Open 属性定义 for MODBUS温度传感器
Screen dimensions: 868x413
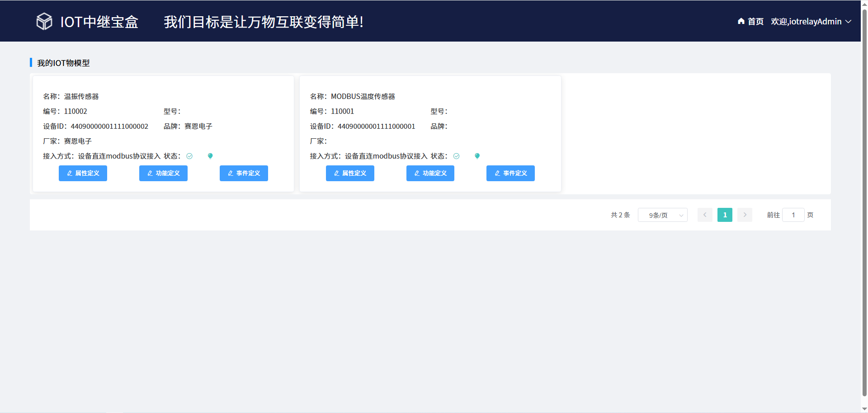(x=350, y=174)
